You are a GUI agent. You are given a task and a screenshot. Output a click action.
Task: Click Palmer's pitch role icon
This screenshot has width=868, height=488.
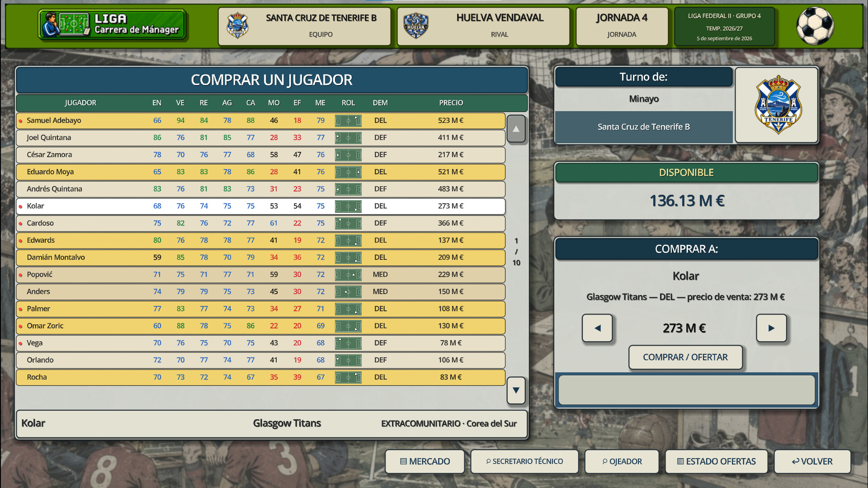pyautogui.click(x=348, y=309)
